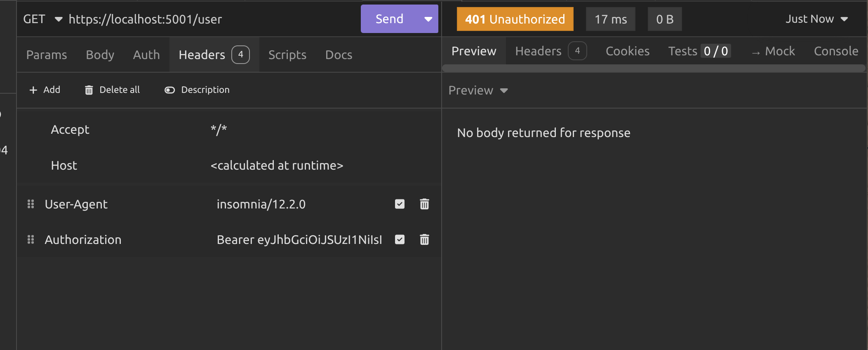This screenshot has width=868, height=350.
Task: Uncheck the User-Agent header checkbox
Action: pos(400,204)
